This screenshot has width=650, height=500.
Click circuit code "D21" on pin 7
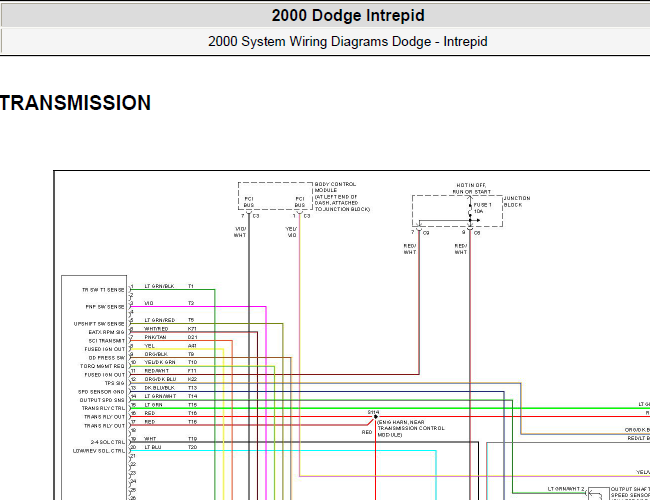pyautogui.click(x=192, y=337)
